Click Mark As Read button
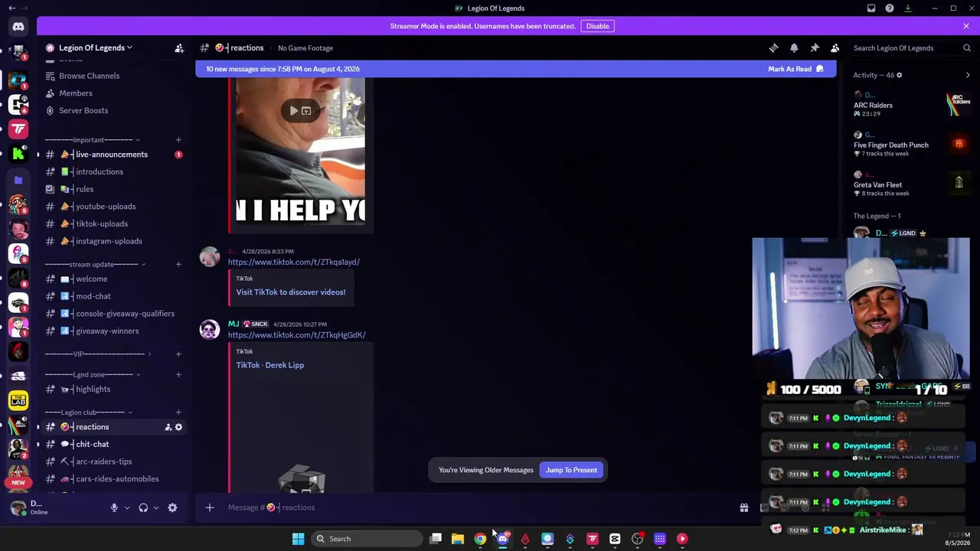The image size is (980, 551). pyautogui.click(x=795, y=70)
